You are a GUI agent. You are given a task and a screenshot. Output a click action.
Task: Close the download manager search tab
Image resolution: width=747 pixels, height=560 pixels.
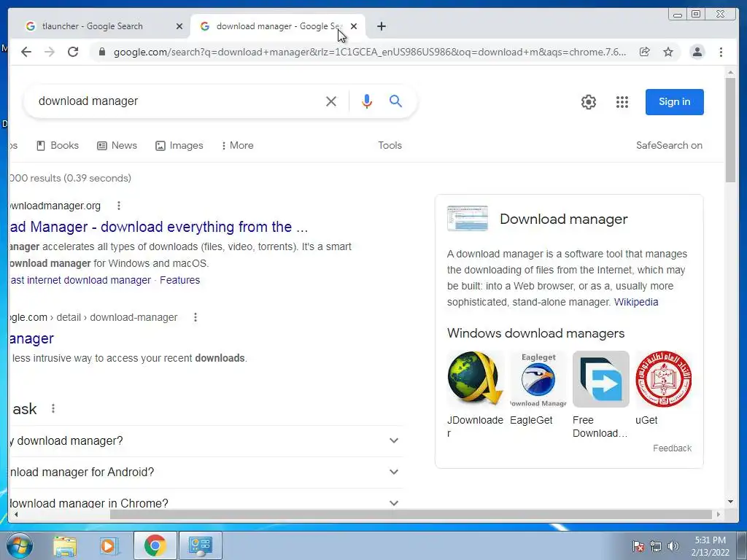click(354, 26)
